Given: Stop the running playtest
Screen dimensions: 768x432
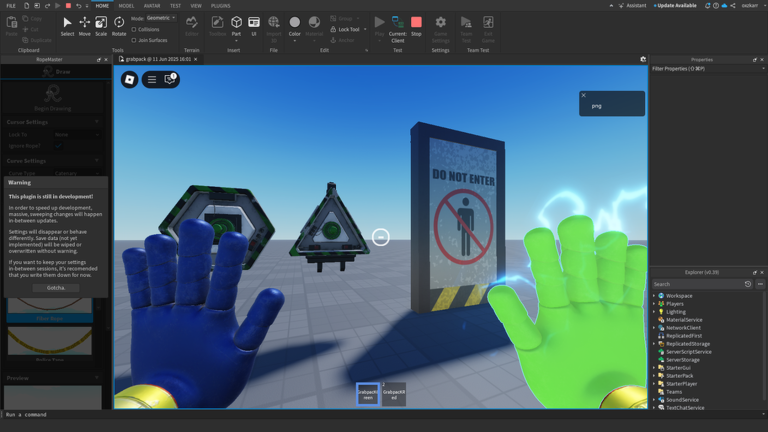Looking at the screenshot, I should (416, 26).
